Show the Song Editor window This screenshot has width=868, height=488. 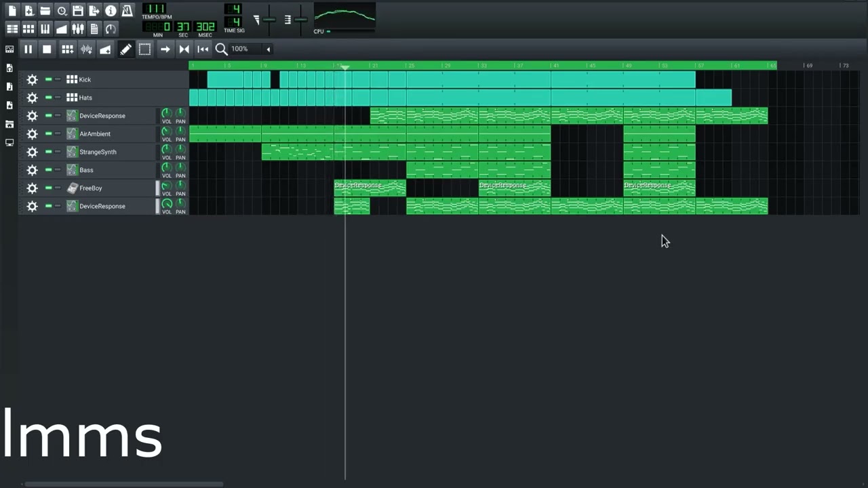12,28
